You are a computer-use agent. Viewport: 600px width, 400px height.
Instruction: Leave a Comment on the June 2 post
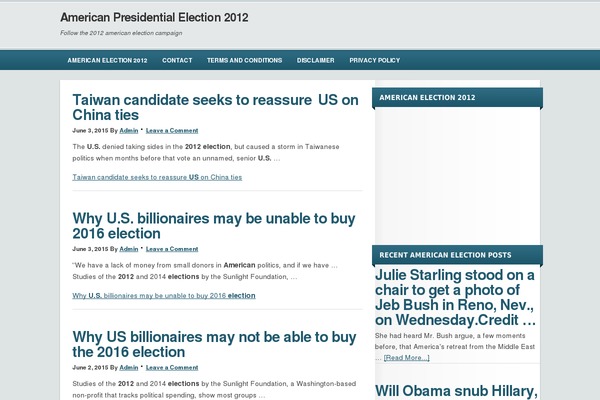[x=172, y=367]
